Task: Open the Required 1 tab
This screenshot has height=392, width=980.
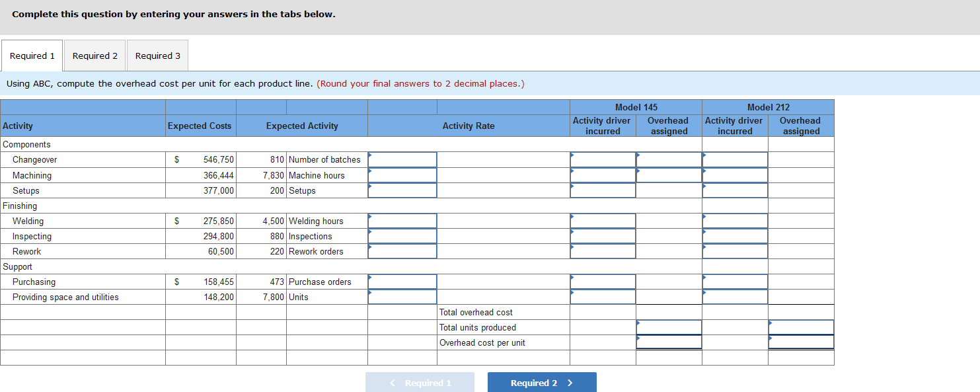Action: pos(32,56)
